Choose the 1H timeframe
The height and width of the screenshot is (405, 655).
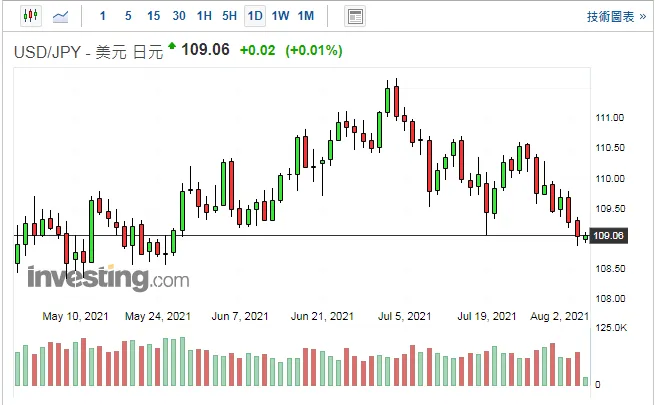click(x=204, y=16)
